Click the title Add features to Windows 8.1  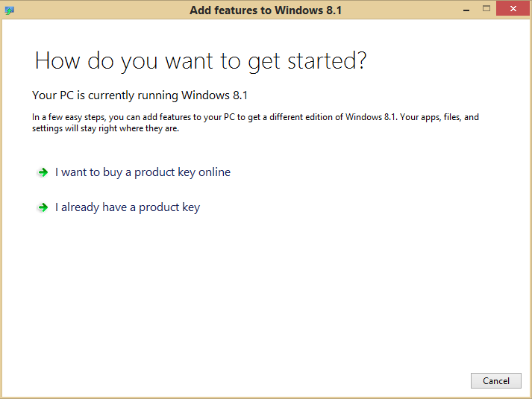point(266,10)
